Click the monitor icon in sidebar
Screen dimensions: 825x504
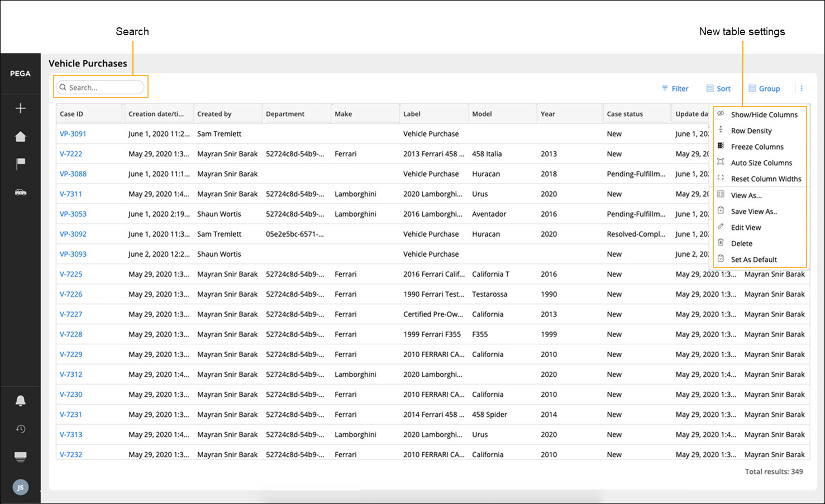point(21,457)
